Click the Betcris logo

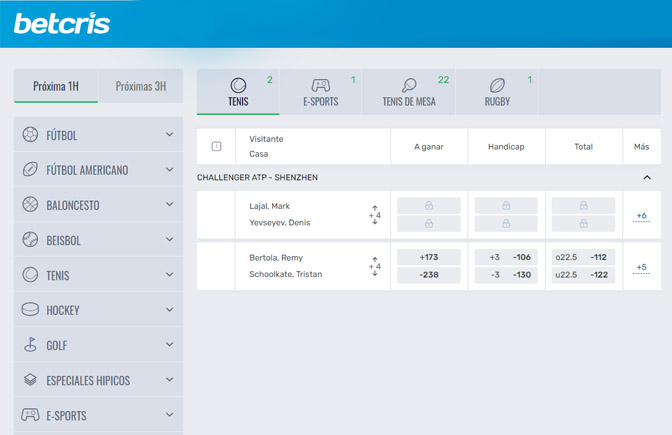coord(62,23)
